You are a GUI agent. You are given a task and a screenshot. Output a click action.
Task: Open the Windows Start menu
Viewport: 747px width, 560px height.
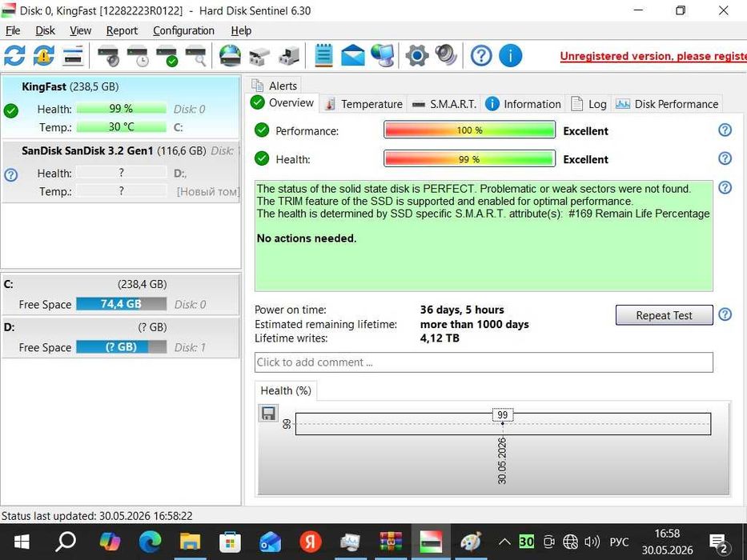[22, 542]
